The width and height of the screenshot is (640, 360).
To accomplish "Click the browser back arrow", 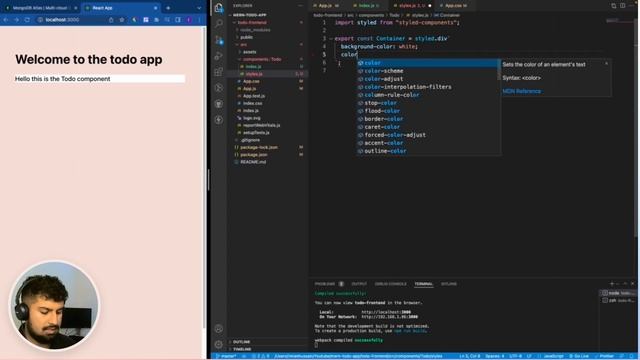I will coord(6,20).
